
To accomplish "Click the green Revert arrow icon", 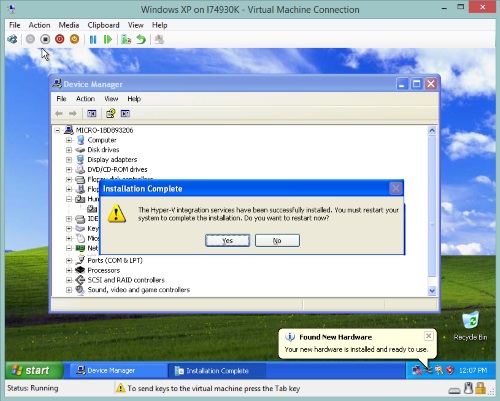I will [x=141, y=40].
